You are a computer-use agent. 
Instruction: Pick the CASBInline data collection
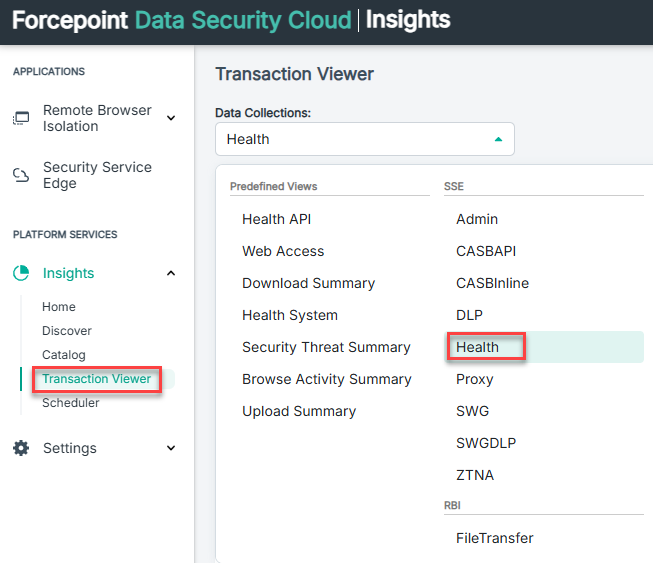492,283
